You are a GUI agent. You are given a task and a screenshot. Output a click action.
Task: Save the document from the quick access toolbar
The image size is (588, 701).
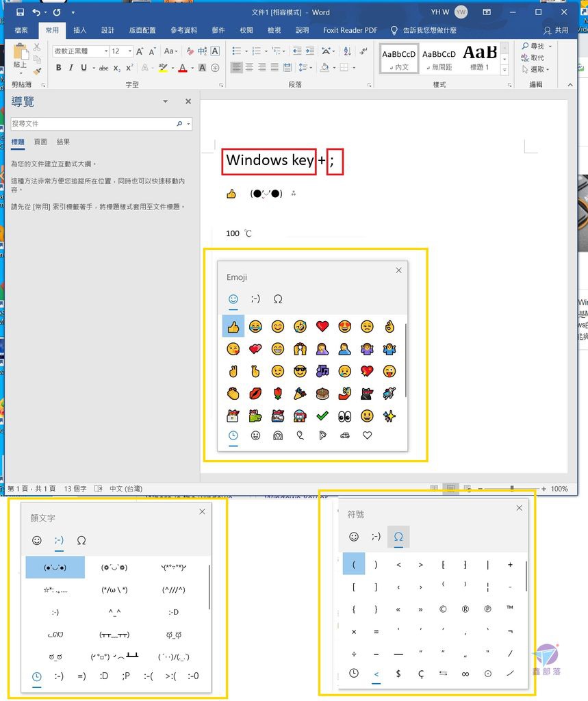(x=20, y=12)
